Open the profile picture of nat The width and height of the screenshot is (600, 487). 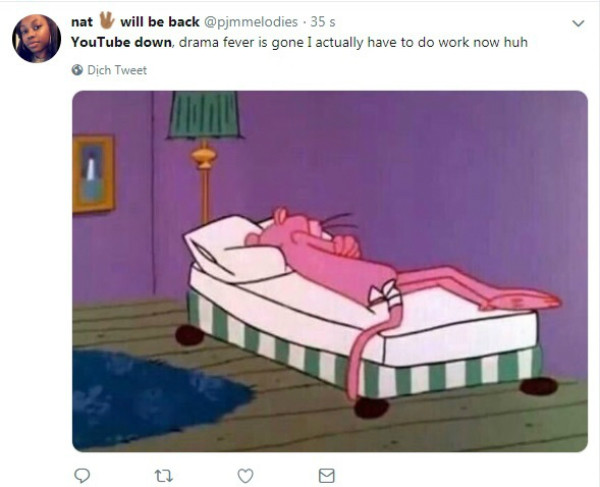(x=36, y=38)
